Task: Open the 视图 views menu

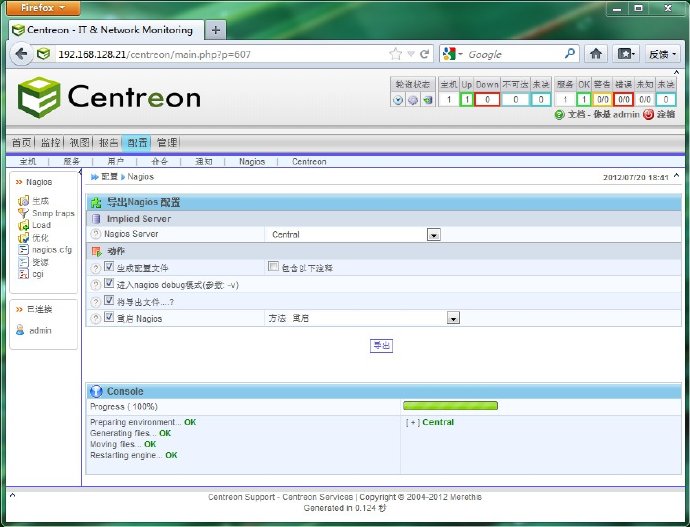Action: pos(79,143)
